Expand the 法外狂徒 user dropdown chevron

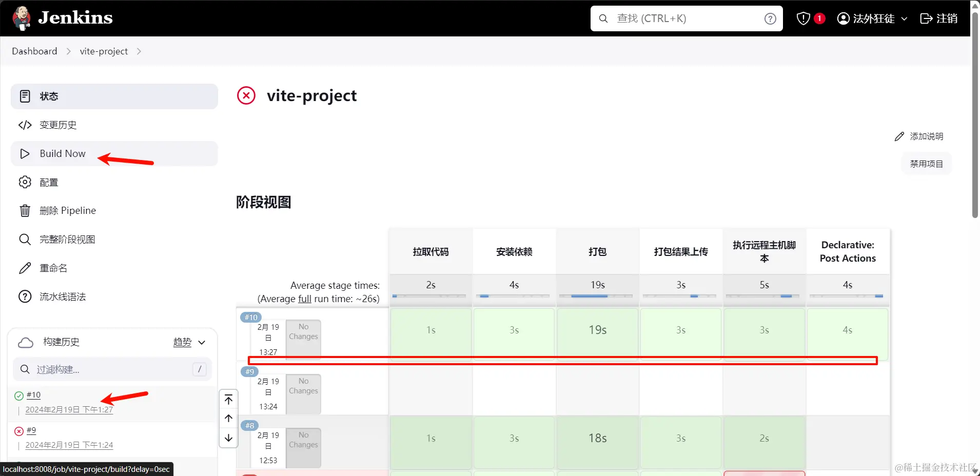(904, 18)
